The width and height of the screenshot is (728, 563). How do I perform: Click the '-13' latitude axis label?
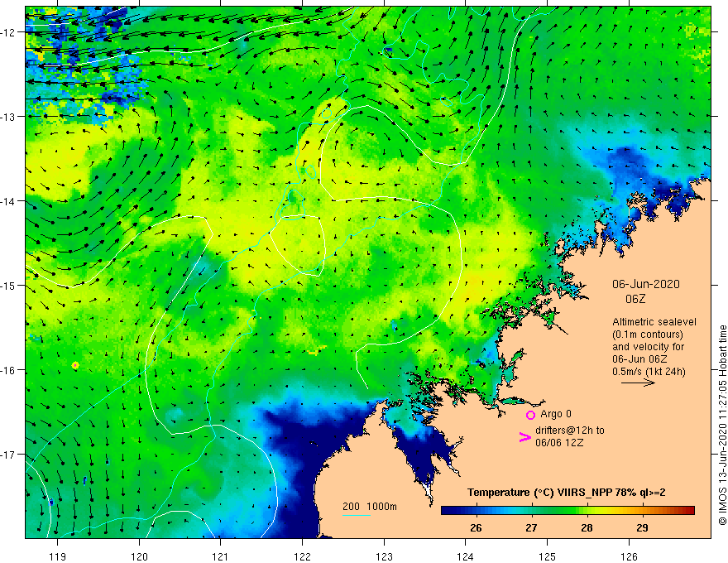coord(9,117)
